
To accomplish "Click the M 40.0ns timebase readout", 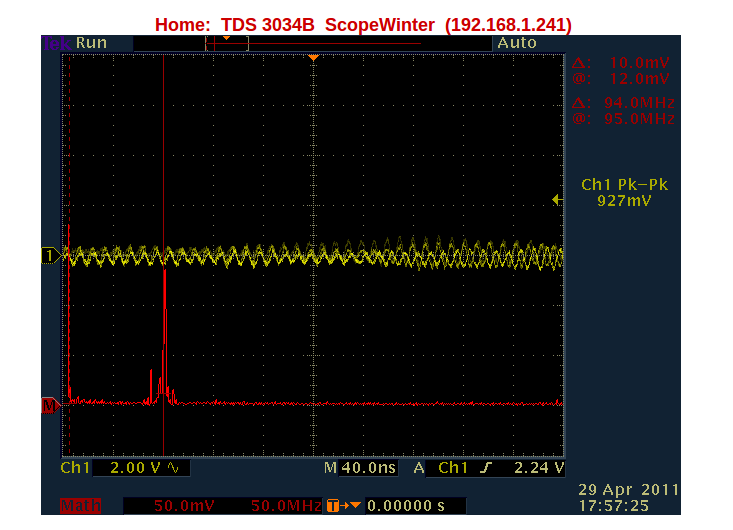I will (x=360, y=467).
